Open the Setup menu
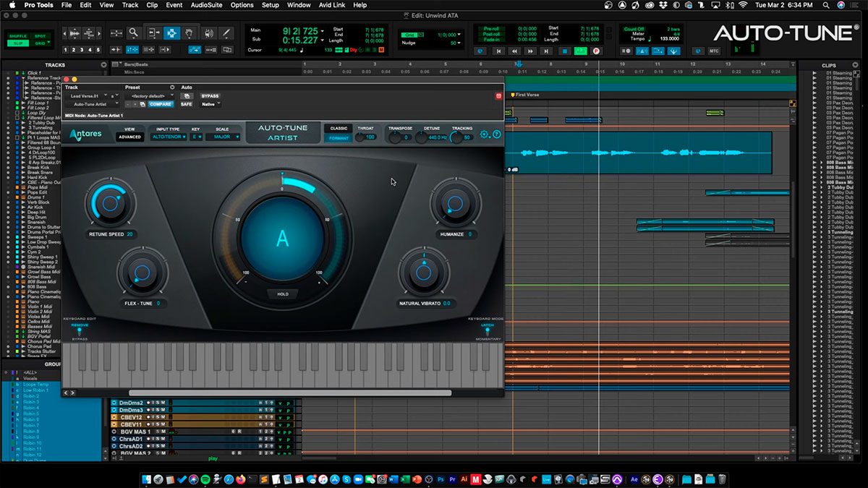Image resolution: width=868 pixels, height=488 pixels. (270, 4)
